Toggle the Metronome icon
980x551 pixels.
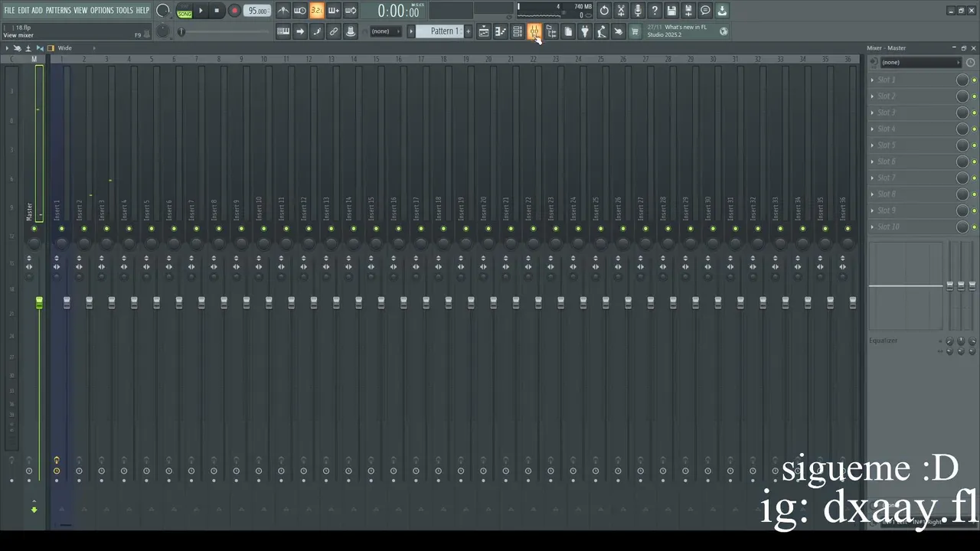tap(283, 11)
